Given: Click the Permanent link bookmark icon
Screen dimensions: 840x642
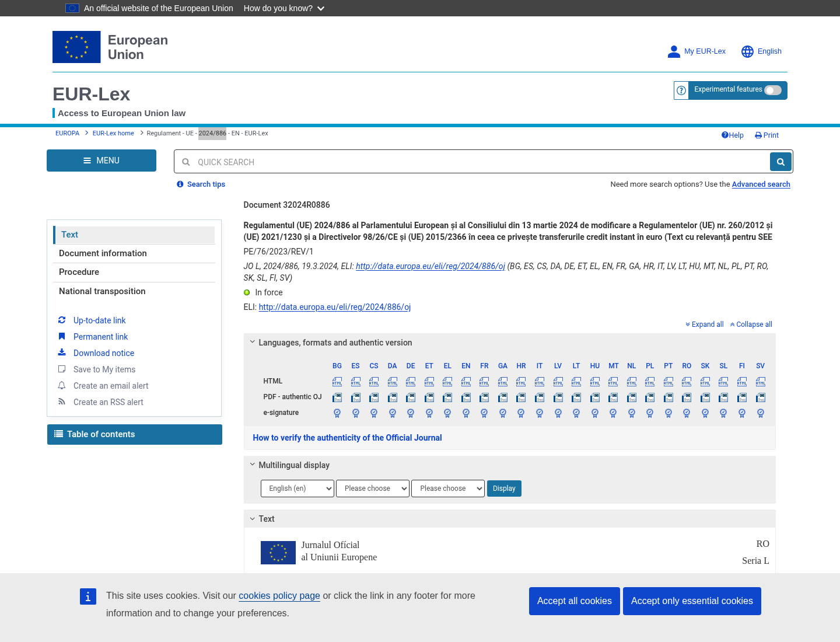Looking at the screenshot, I should pos(62,336).
